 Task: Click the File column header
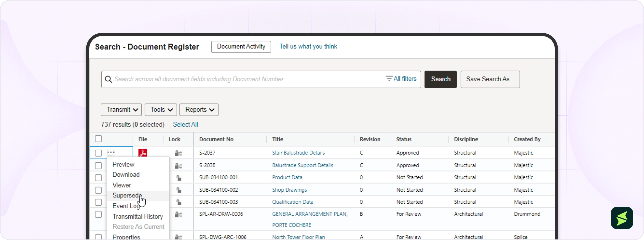pos(143,139)
